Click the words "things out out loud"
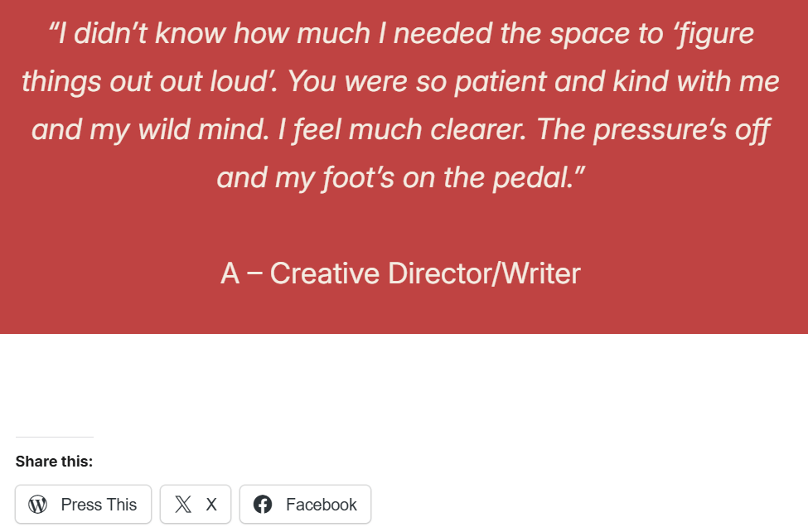Screen dimensions: 808x532 click(x=150, y=82)
